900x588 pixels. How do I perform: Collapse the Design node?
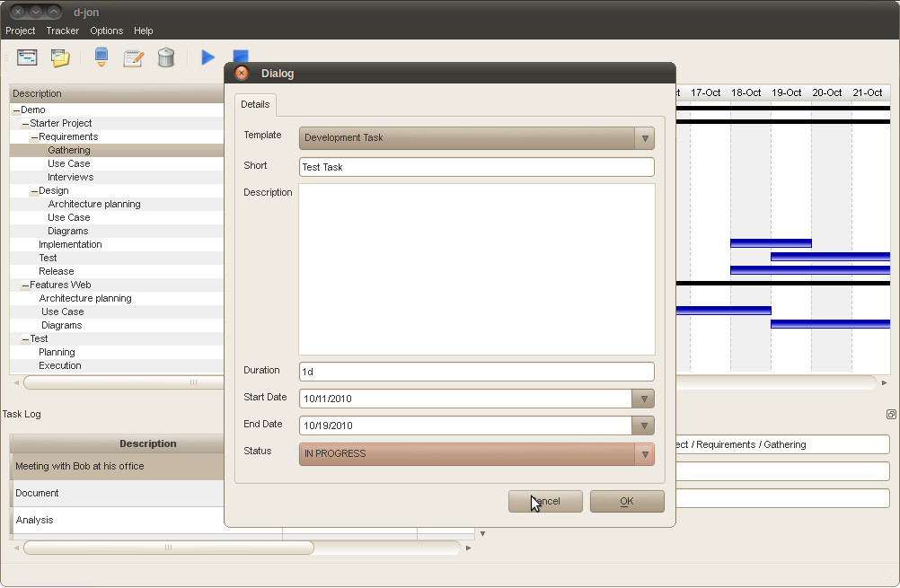(34, 191)
